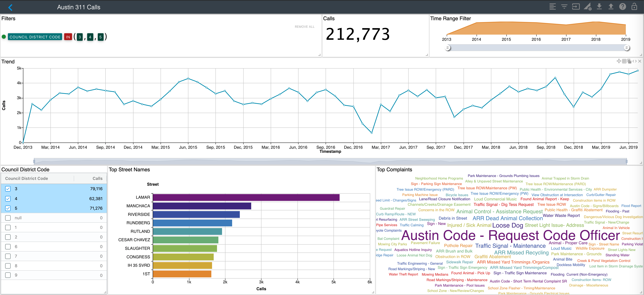The image size is (644, 295).
Task: Click the left time range slider handle
Action: pos(448,48)
